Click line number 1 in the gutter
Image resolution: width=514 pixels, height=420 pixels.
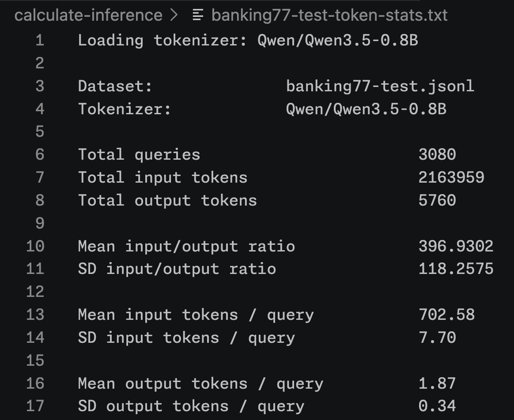coord(40,40)
